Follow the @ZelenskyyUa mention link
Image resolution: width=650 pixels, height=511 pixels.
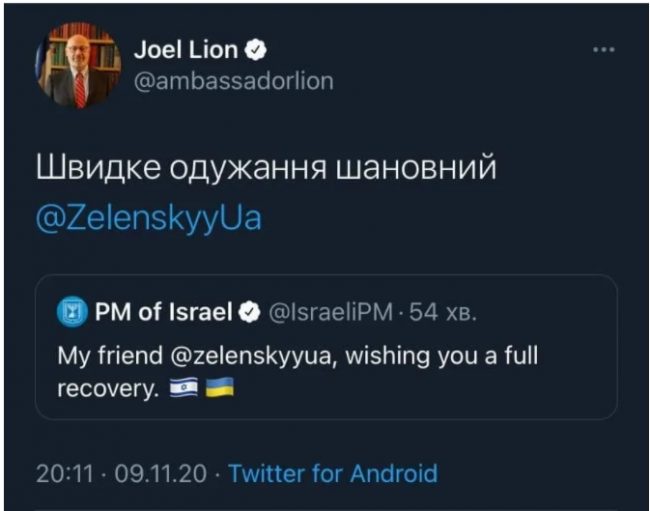(x=148, y=216)
